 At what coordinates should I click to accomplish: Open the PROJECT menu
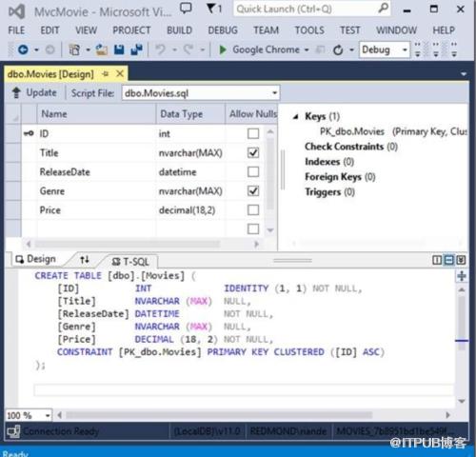click(x=131, y=30)
